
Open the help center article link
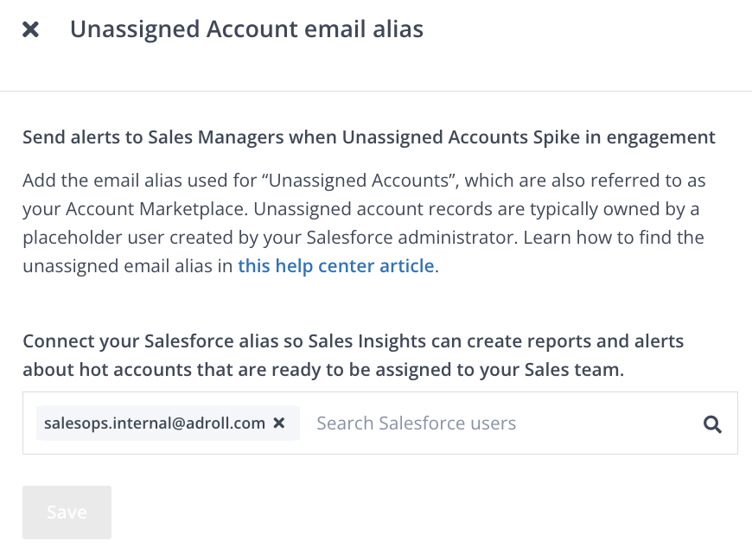tap(335, 266)
